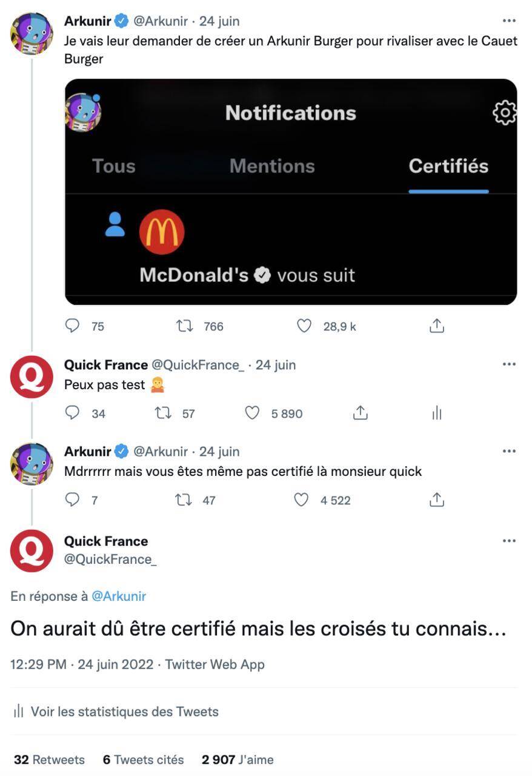Click the settings gear in Notifications image
Screen dimensions: 532x776
pos(504,113)
